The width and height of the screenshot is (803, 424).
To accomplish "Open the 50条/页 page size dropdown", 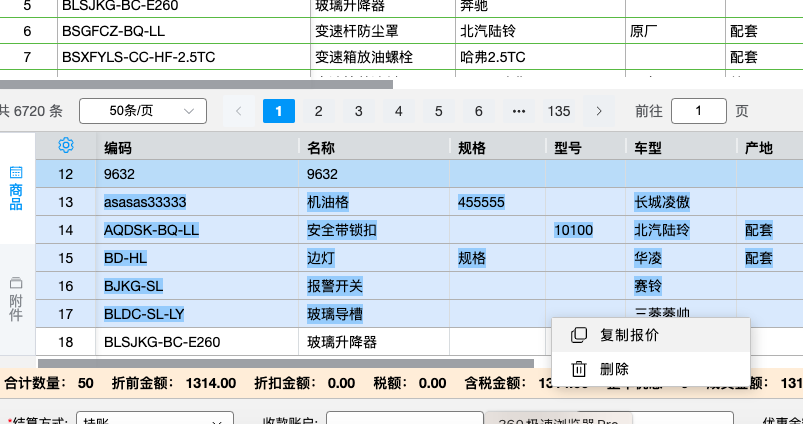I will click(x=142, y=111).
